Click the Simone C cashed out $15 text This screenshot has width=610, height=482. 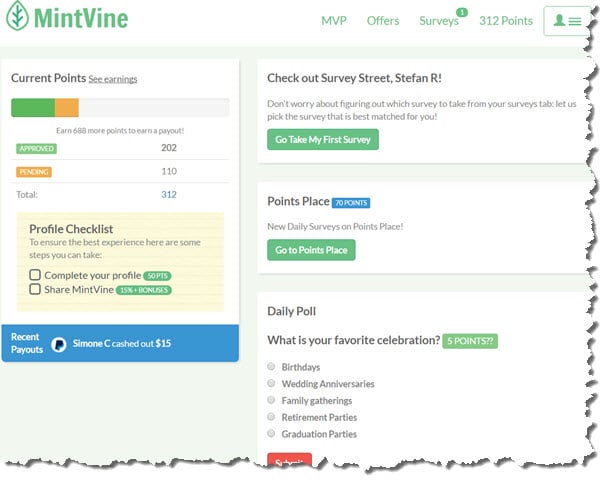coord(122,344)
